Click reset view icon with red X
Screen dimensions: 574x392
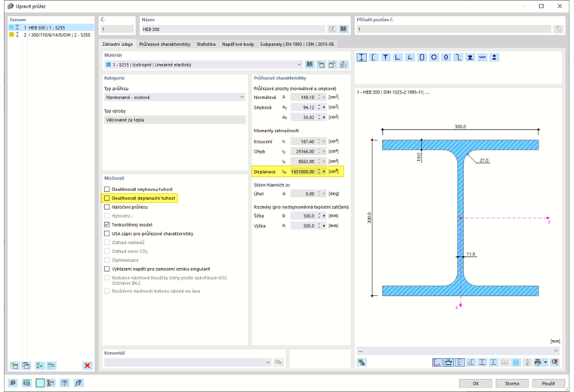coord(555,363)
